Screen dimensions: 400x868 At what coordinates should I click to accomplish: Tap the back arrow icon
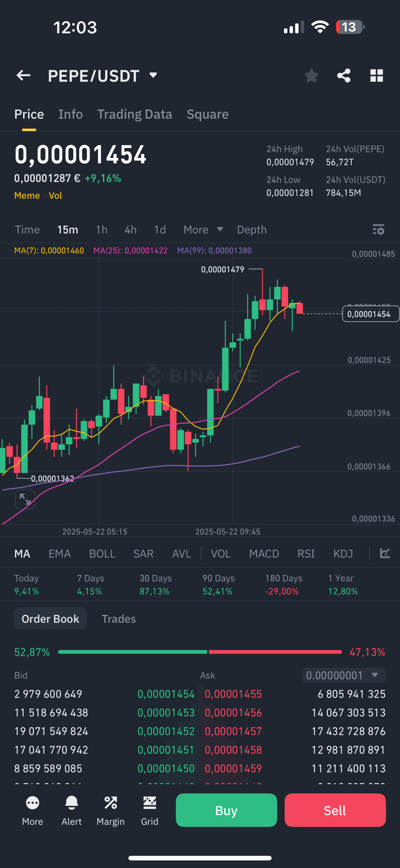(23, 75)
